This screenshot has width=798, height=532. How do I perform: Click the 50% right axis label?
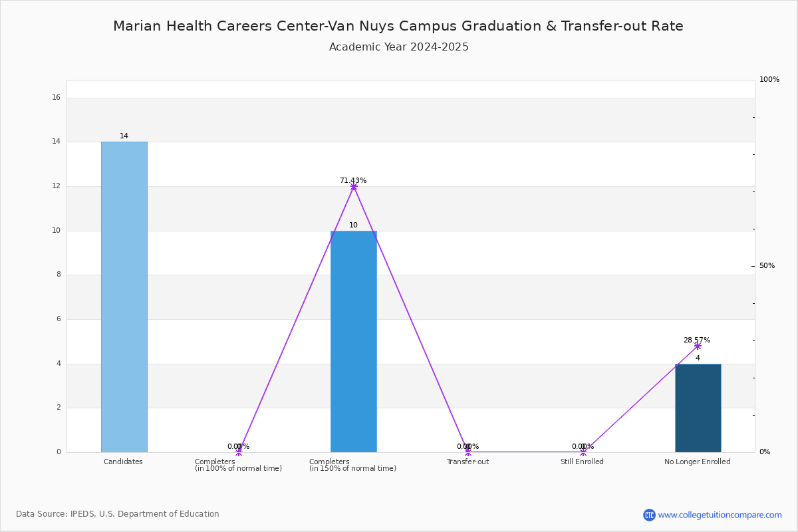tap(767, 266)
